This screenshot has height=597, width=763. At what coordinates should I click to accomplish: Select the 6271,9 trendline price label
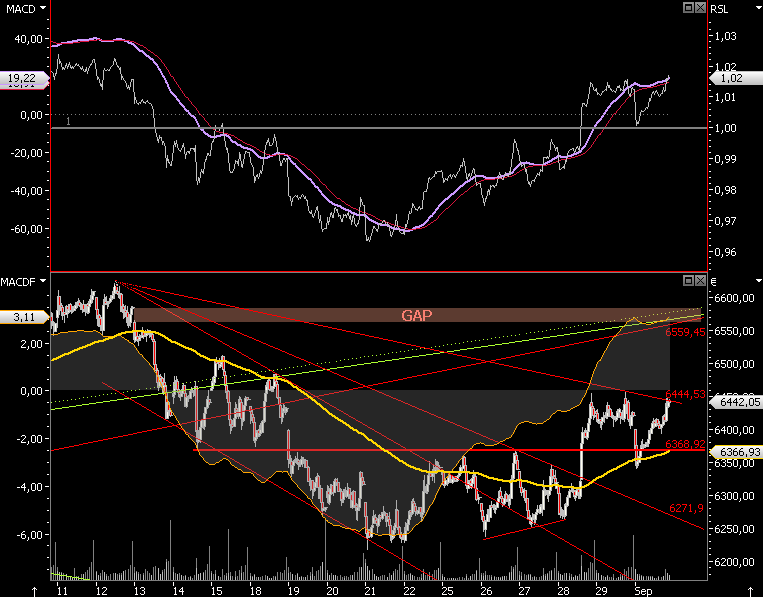pos(686,508)
